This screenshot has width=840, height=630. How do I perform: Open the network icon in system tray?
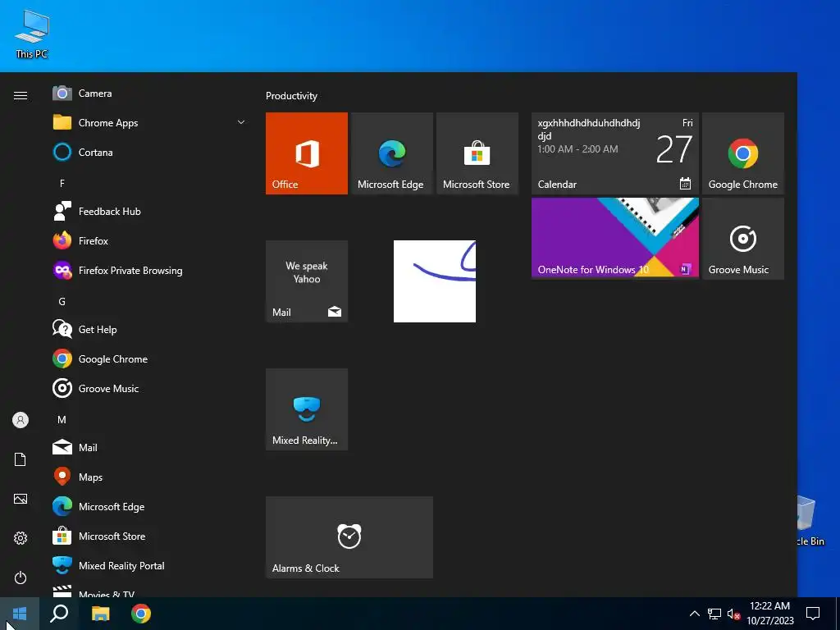(714, 614)
